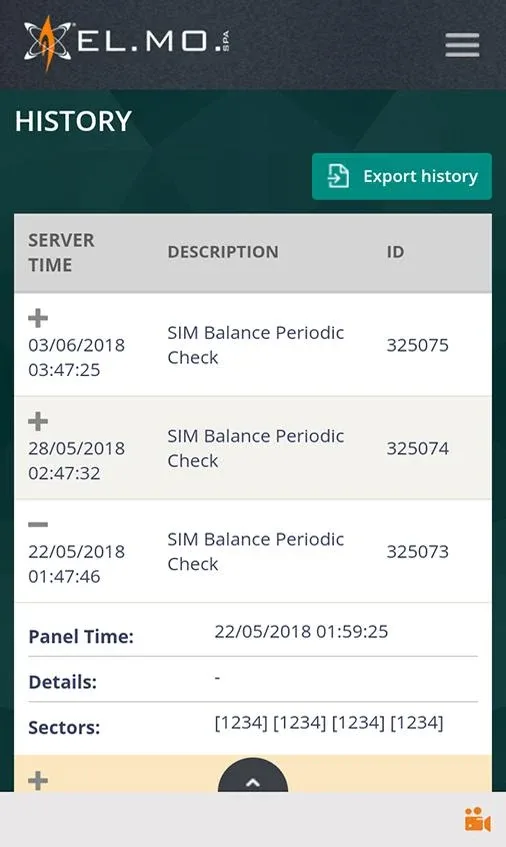This screenshot has height=847, width=506.
Task: Select event ID 325073
Action: click(417, 552)
